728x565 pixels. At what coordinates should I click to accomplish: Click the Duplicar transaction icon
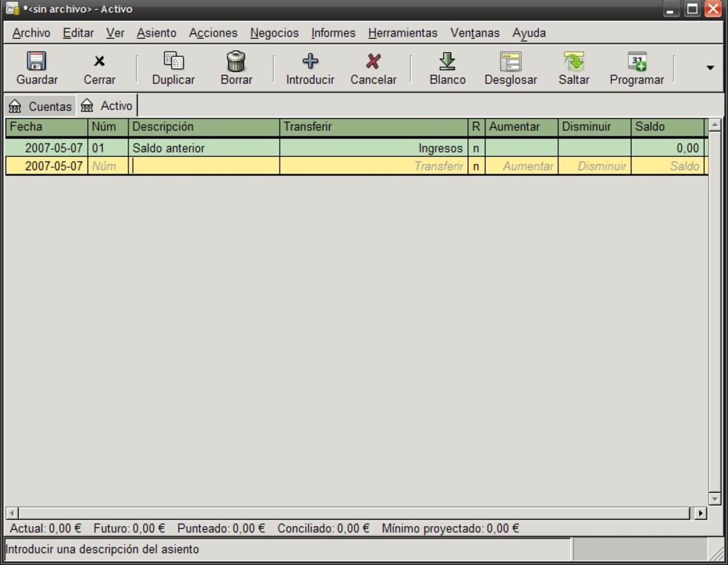click(x=174, y=61)
